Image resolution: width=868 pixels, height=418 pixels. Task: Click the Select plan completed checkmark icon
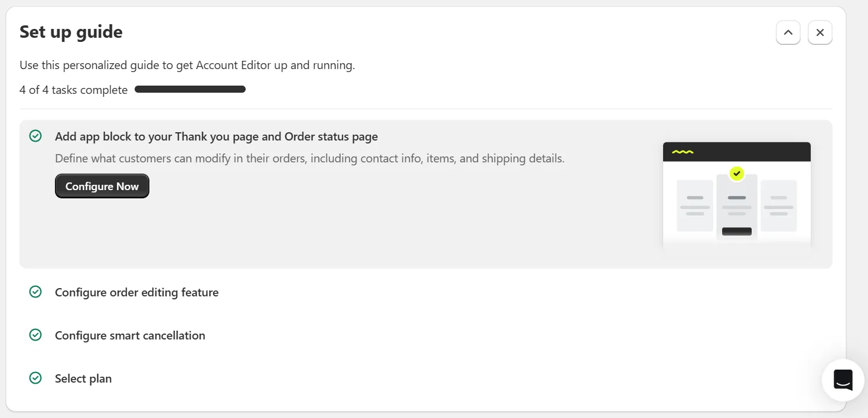point(35,378)
